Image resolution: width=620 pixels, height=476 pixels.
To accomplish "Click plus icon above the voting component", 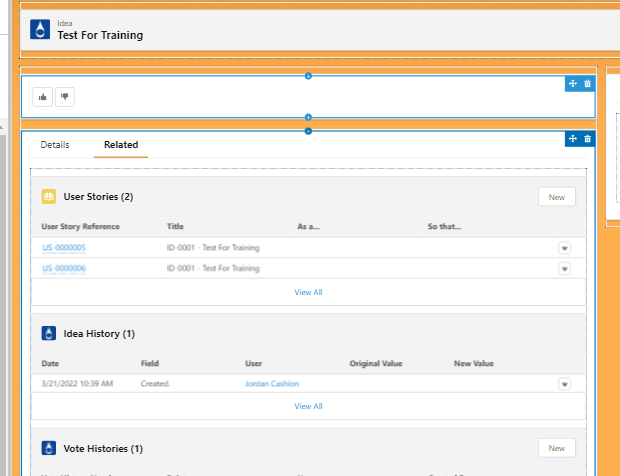I will [x=308, y=76].
